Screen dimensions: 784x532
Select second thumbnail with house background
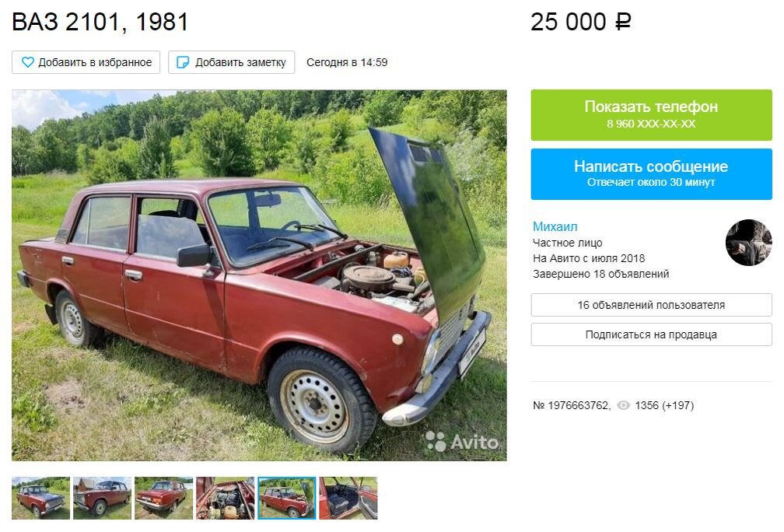click(x=103, y=498)
